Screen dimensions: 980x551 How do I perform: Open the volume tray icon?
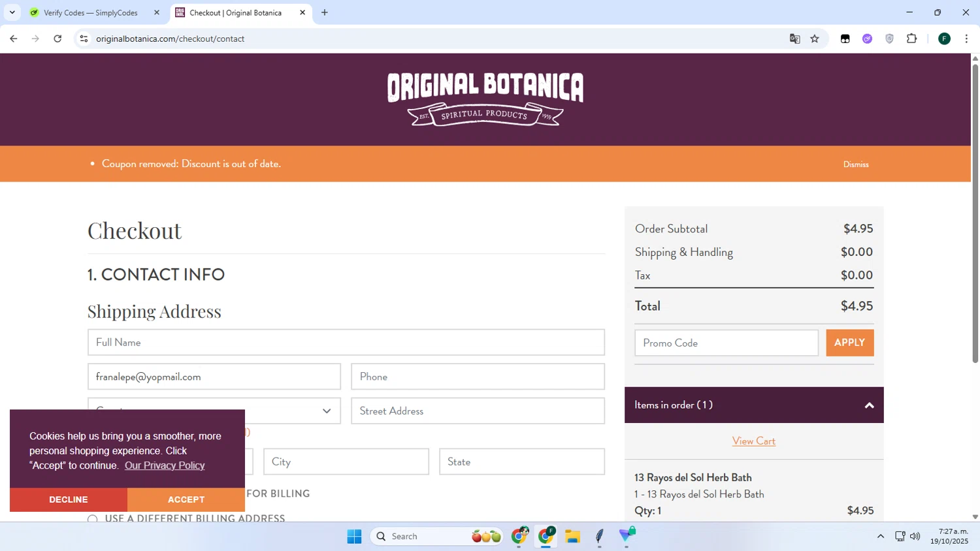point(915,537)
